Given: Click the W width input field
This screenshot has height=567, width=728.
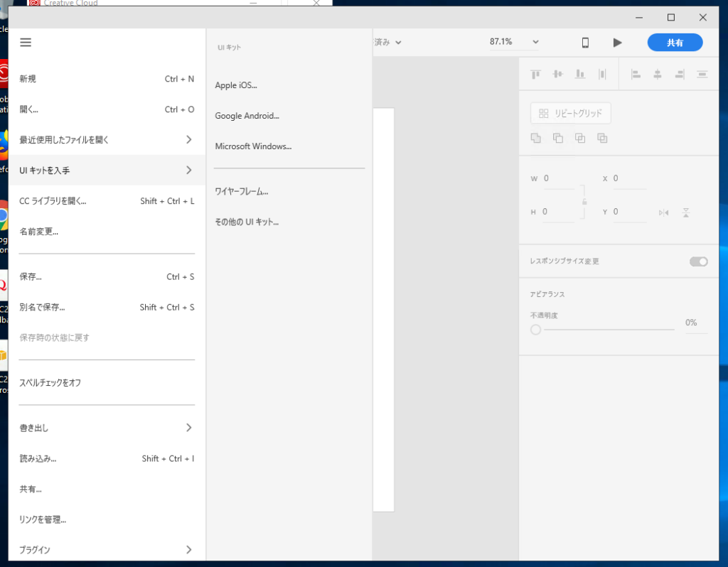Looking at the screenshot, I should coord(559,178).
